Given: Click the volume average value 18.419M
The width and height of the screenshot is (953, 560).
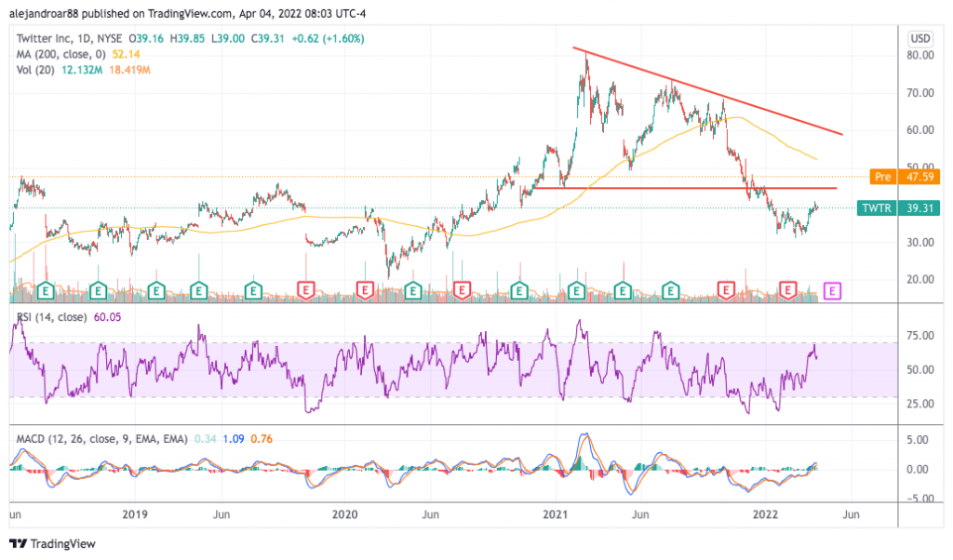Looking at the screenshot, I should point(129,70).
